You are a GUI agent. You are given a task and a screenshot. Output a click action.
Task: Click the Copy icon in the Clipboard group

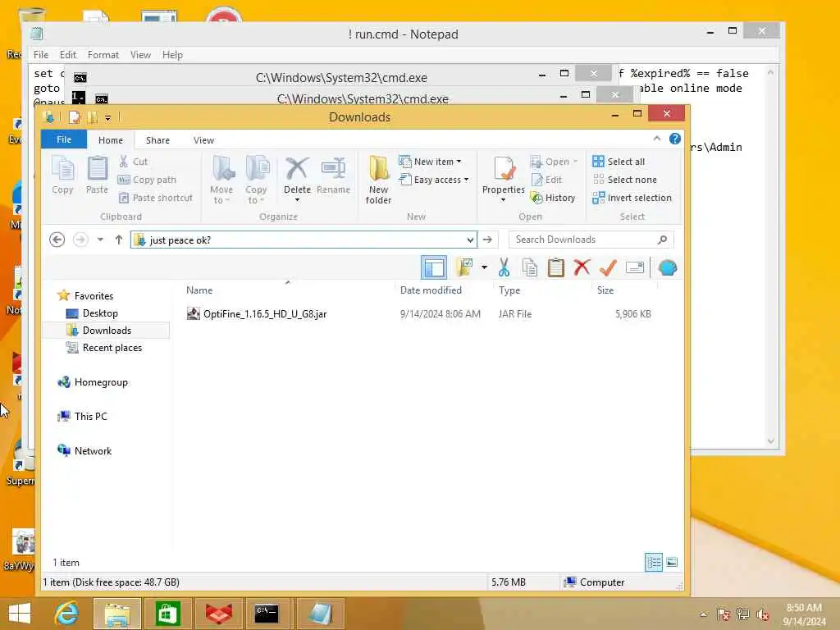click(x=62, y=176)
